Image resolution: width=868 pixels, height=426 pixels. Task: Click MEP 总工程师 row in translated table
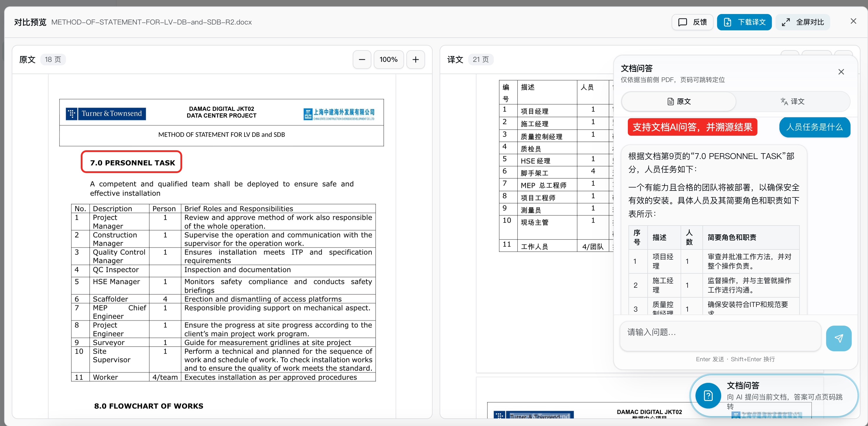(556, 185)
